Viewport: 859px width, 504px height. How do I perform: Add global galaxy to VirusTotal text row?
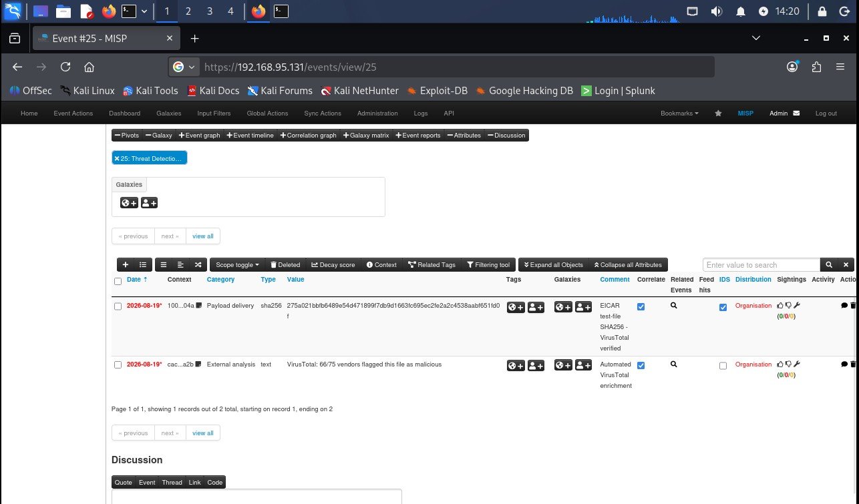pos(564,365)
